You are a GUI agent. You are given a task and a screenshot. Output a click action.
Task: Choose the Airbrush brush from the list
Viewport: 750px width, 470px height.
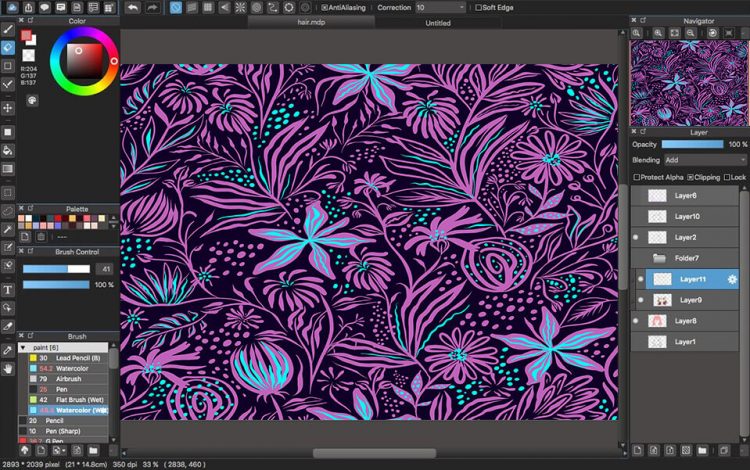pyautogui.click(x=68, y=379)
